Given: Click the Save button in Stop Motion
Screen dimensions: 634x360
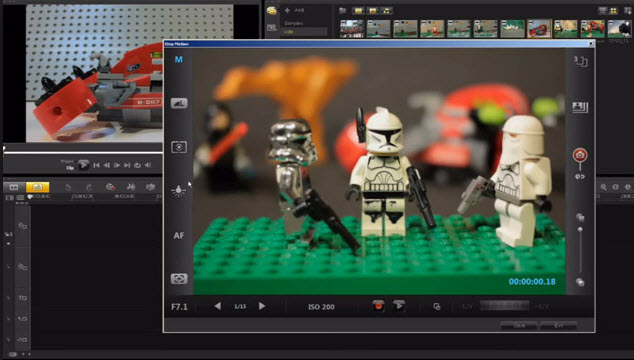Looking at the screenshot, I should (519, 326).
